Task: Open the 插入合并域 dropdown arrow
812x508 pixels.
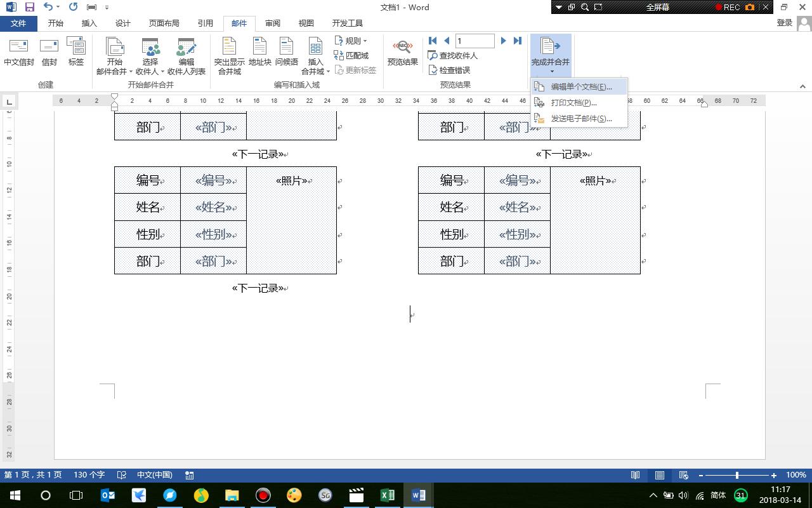Action: [327, 71]
